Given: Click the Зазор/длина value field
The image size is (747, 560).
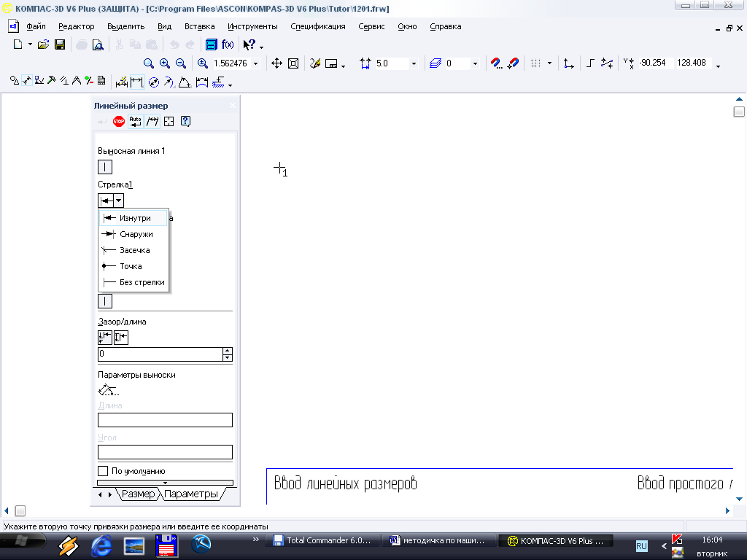Looking at the screenshot, I should coord(160,354).
